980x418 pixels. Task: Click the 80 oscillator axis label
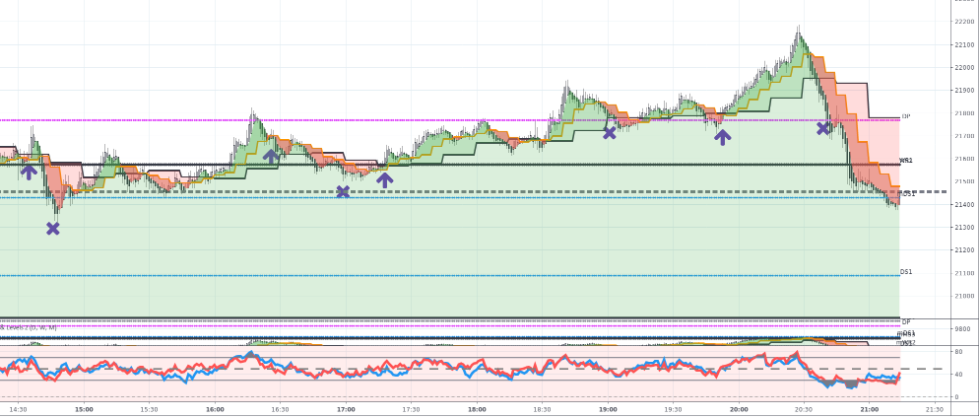click(x=958, y=352)
